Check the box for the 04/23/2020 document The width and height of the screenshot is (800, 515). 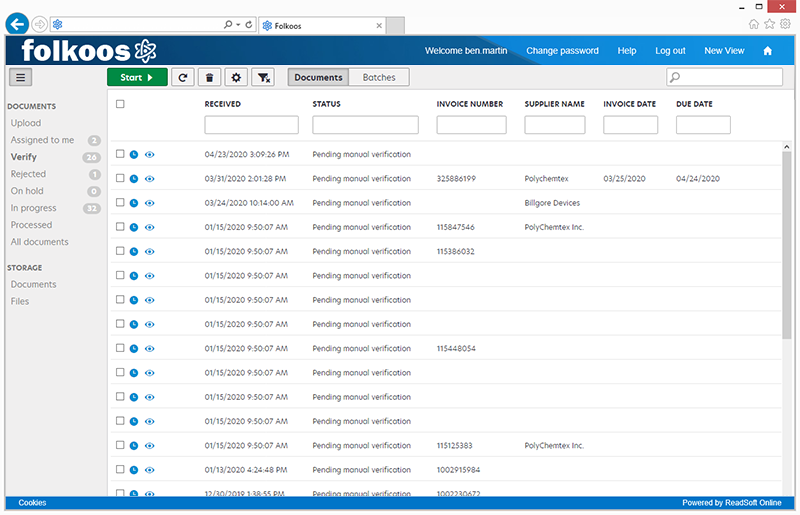(120, 155)
